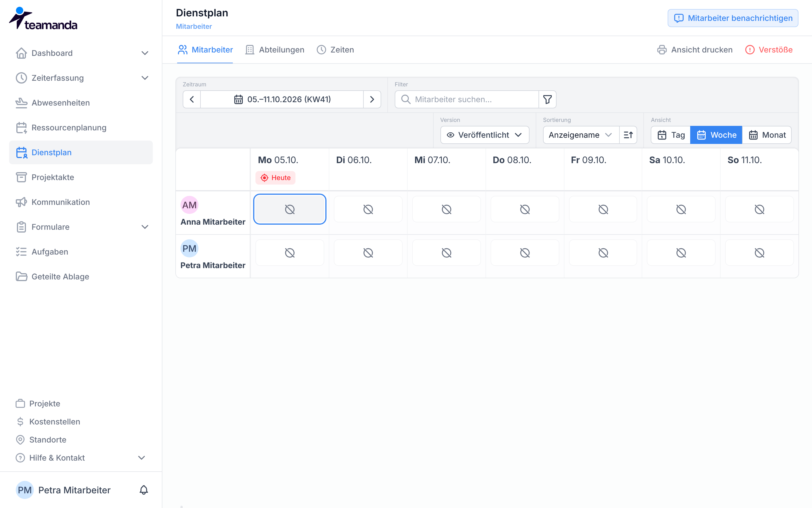Expand the Formulare menu chevron
The width and height of the screenshot is (812, 508).
145,227
